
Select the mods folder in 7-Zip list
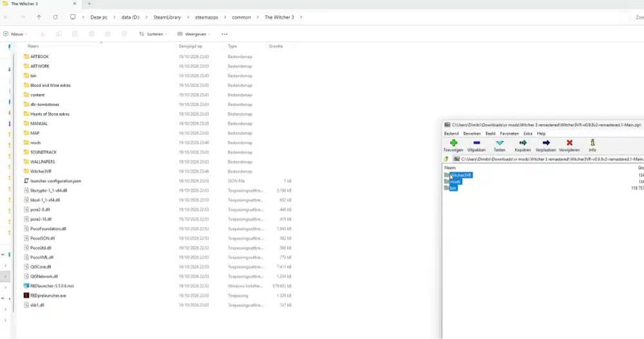(x=453, y=182)
